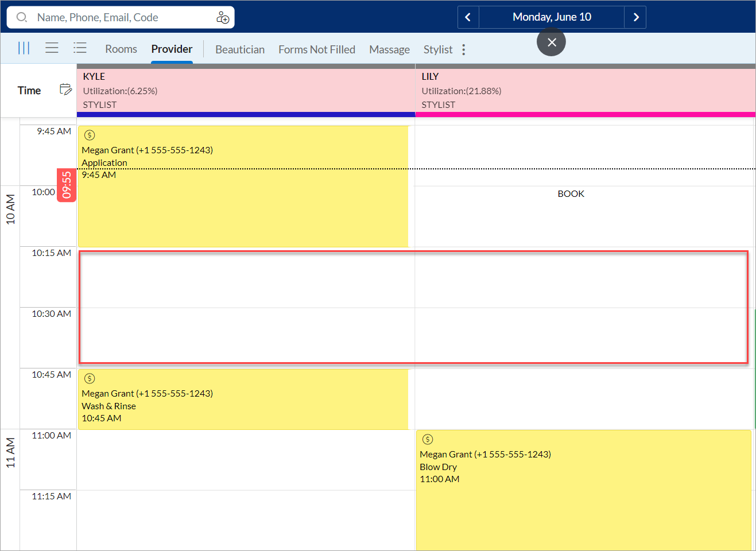Open Megan Grant Blow Dry appointment at 11:00 AM

[x=584, y=491]
